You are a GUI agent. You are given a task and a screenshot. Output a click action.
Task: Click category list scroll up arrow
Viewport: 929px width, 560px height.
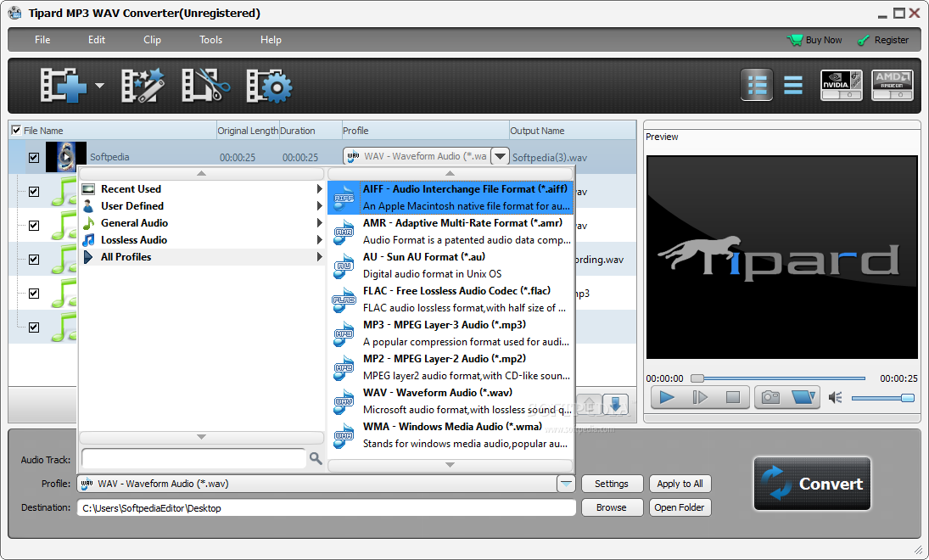click(201, 174)
